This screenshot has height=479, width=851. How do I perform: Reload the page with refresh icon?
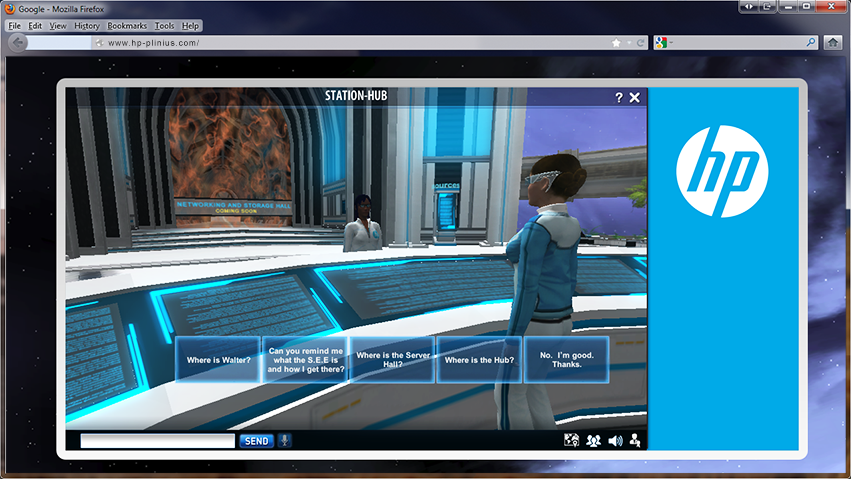pos(640,42)
